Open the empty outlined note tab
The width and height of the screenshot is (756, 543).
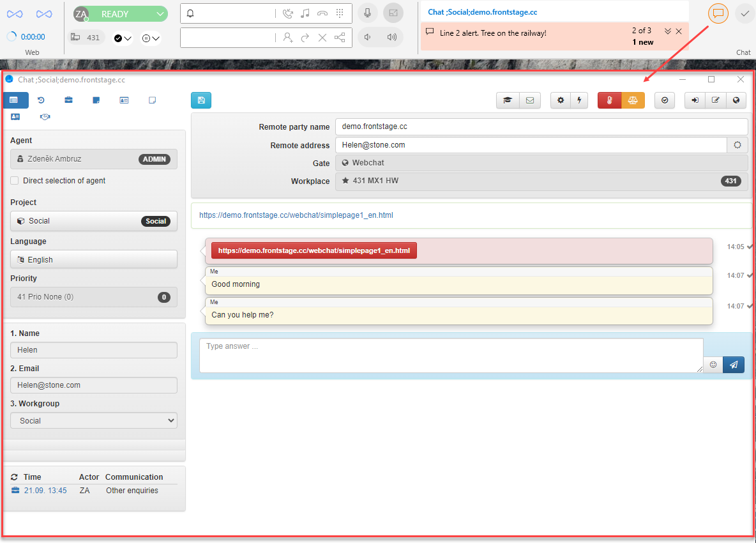153,100
